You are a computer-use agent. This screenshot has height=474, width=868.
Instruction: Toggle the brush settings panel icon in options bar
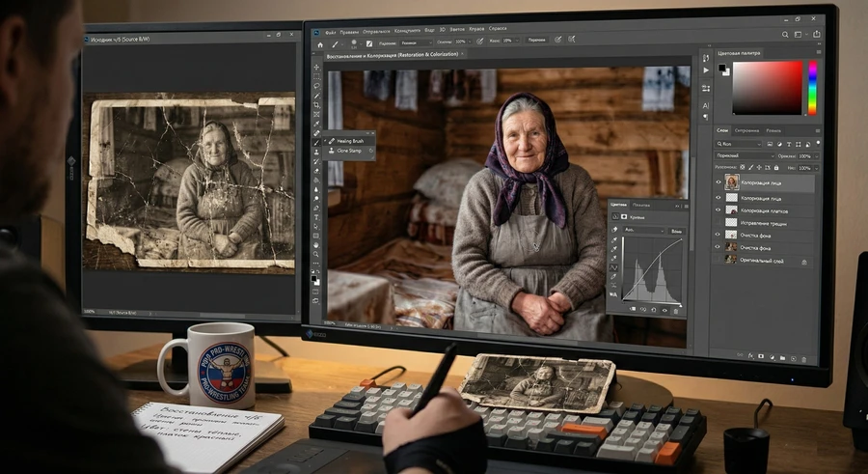(369, 43)
